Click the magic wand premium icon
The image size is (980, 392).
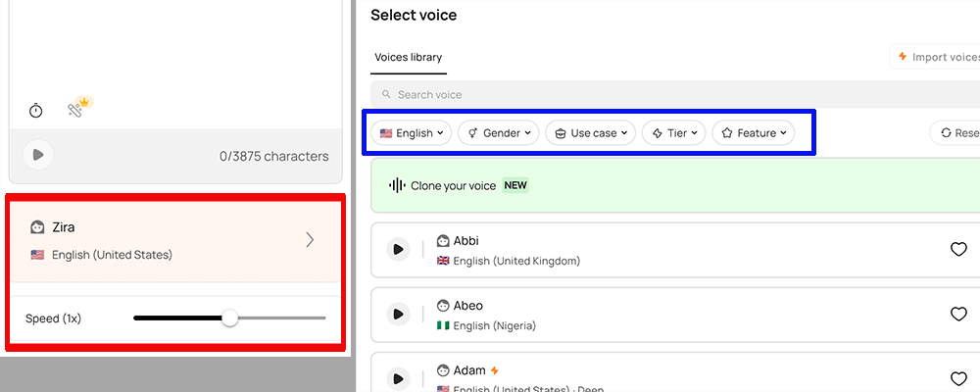point(76,110)
